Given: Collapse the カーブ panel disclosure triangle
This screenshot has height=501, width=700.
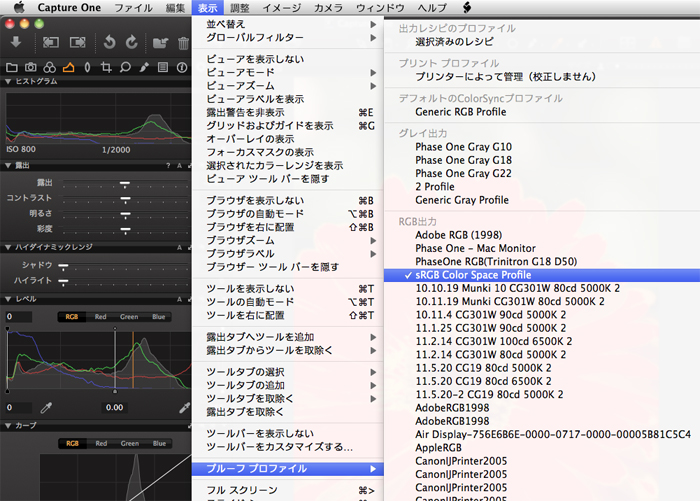Looking at the screenshot, I should [x=8, y=426].
